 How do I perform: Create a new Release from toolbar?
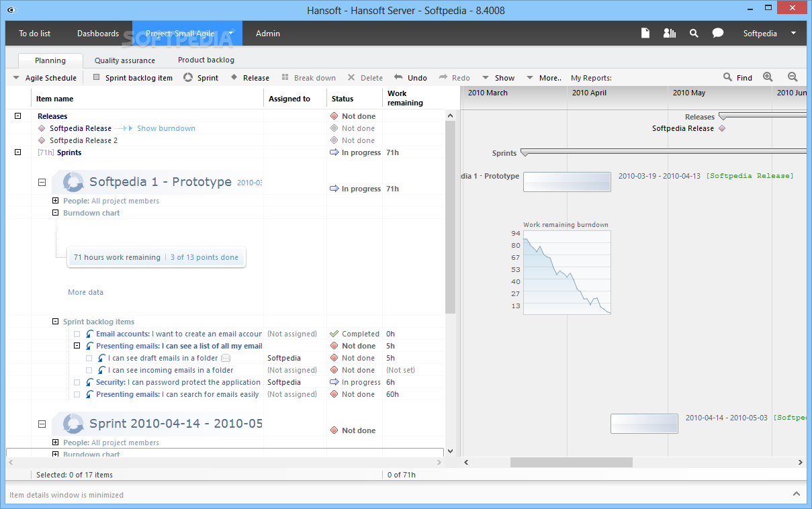coord(250,78)
